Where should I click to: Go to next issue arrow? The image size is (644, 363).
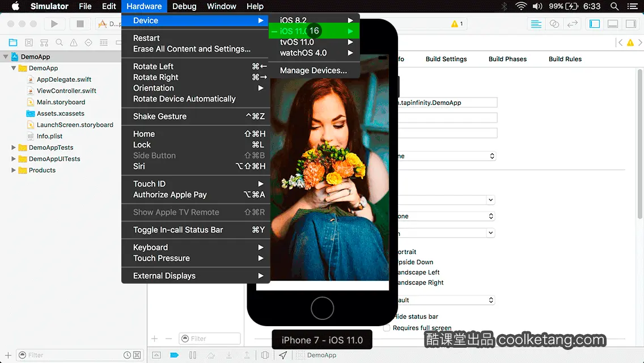pos(640,43)
